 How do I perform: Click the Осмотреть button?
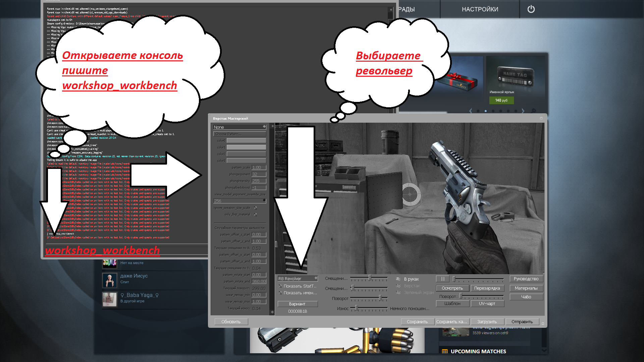452,288
